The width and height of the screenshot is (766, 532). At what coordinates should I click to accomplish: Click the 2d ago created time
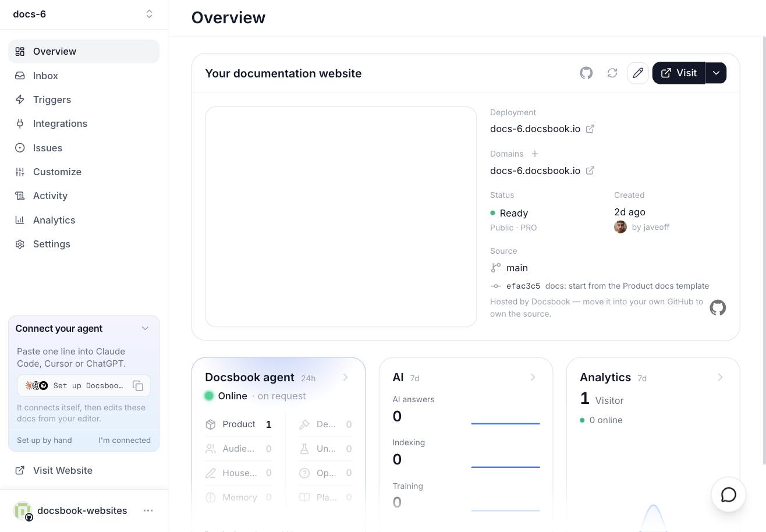click(x=630, y=212)
